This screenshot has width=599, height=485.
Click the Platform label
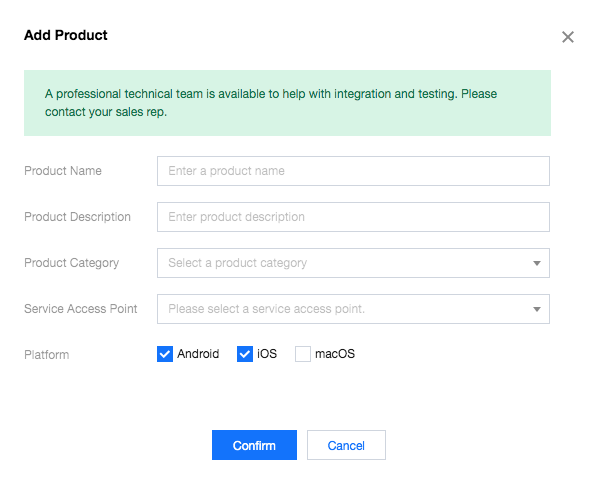click(47, 354)
